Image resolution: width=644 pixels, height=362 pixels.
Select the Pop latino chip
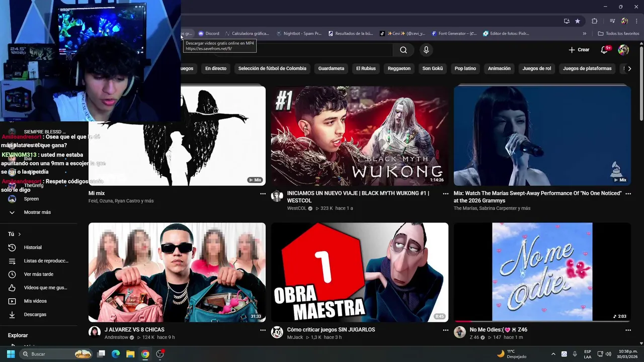(465, 68)
